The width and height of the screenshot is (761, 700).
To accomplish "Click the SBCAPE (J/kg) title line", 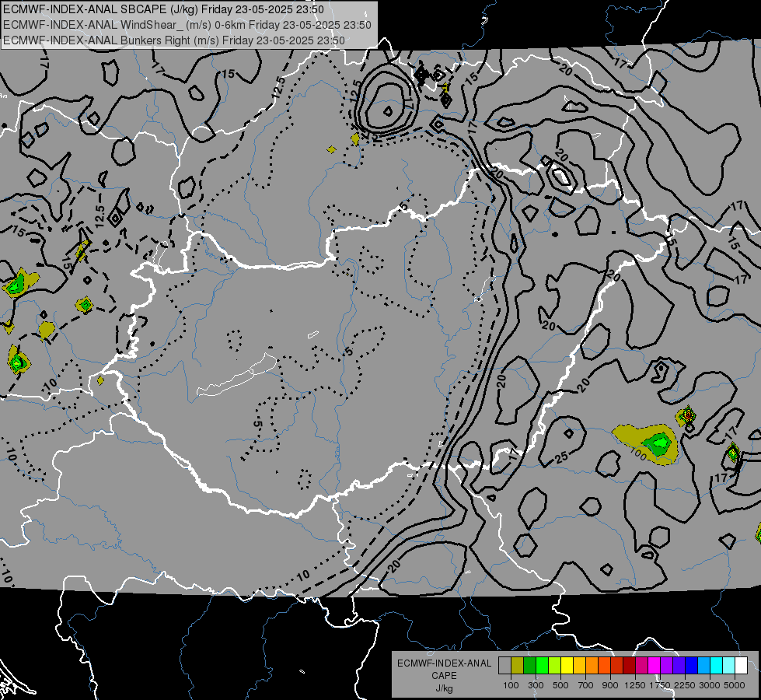I will [163, 9].
